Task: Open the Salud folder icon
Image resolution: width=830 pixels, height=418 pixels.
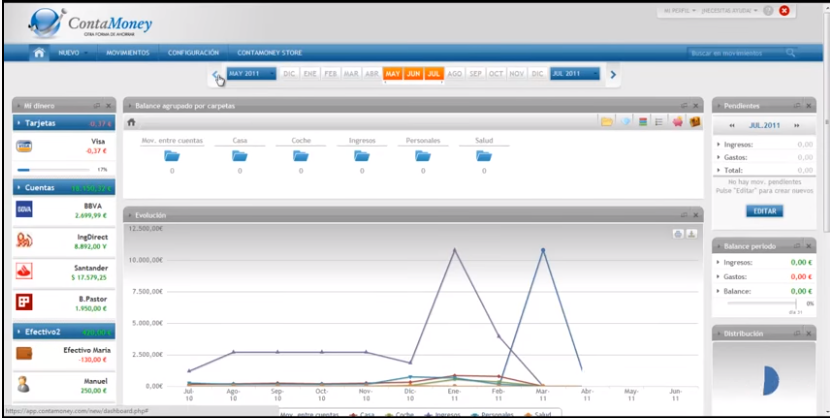Action: pyautogui.click(x=483, y=155)
